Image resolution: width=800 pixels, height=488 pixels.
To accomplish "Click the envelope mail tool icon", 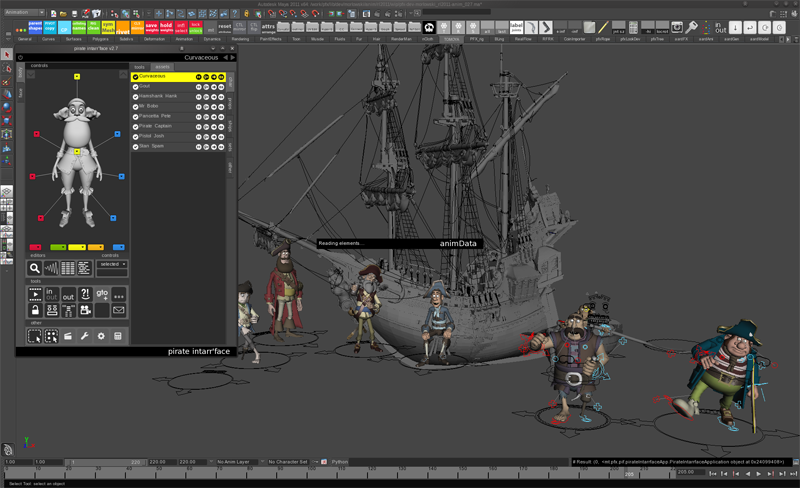I will pos(118,310).
